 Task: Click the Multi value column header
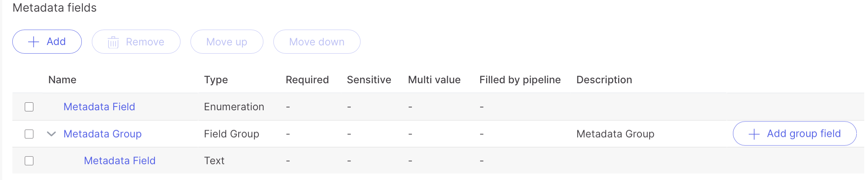(x=434, y=80)
